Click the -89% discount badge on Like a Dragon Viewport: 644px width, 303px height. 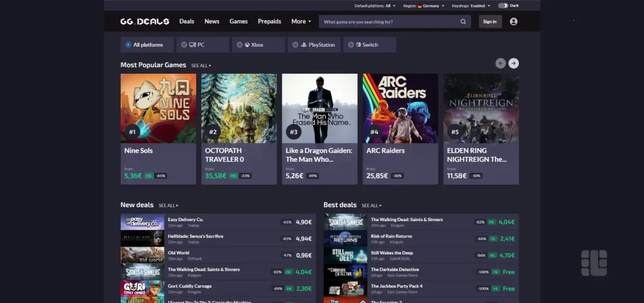coord(313,176)
